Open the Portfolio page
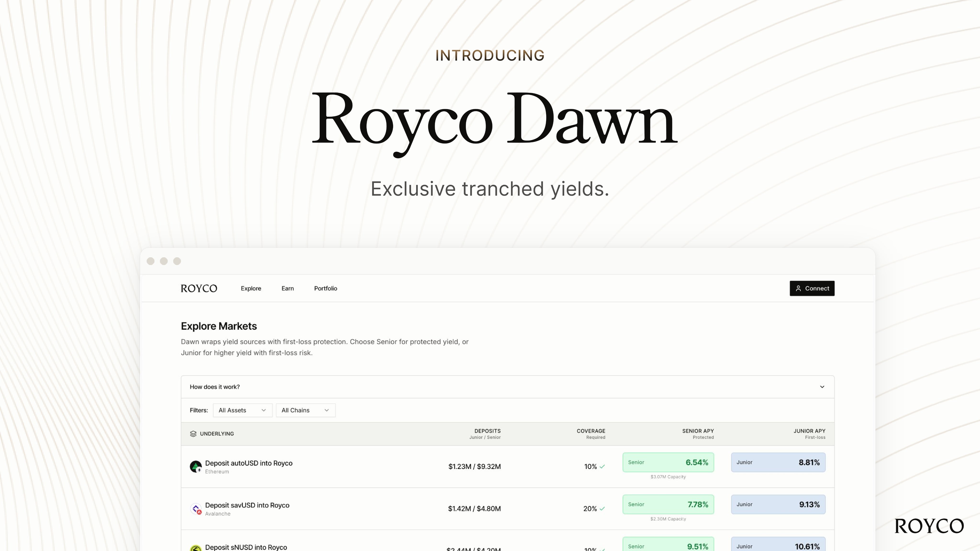The width and height of the screenshot is (980, 551). click(x=326, y=289)
